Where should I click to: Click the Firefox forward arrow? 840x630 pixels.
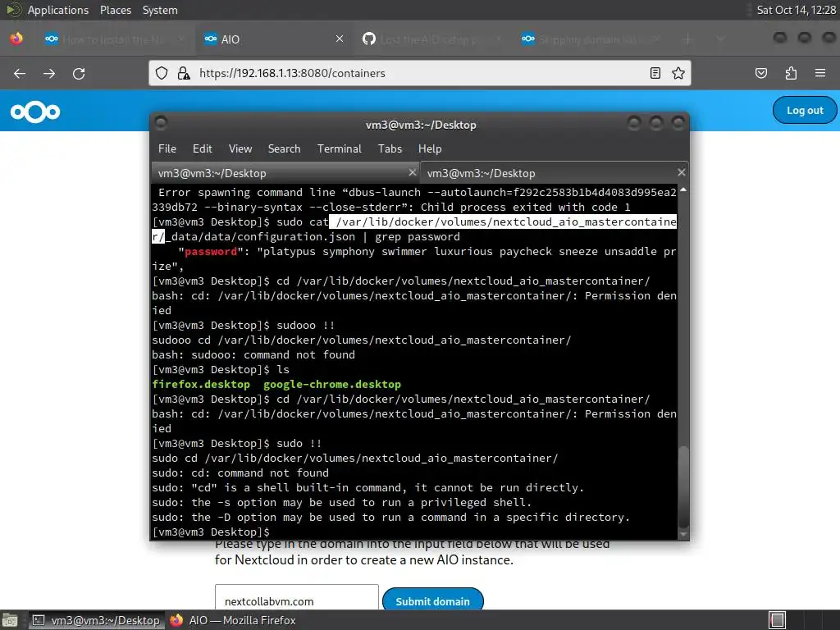coord(49,73)
